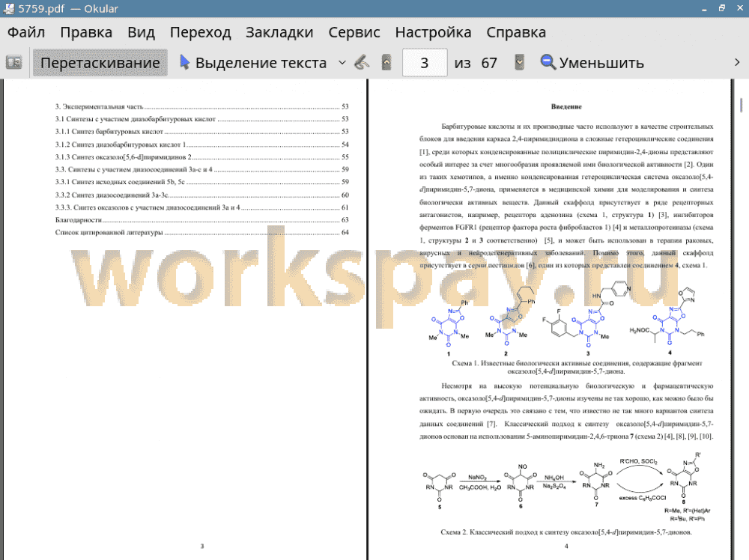Open the Файл menu
This screenshot has width=749, height=560.
tap(26, 32)
